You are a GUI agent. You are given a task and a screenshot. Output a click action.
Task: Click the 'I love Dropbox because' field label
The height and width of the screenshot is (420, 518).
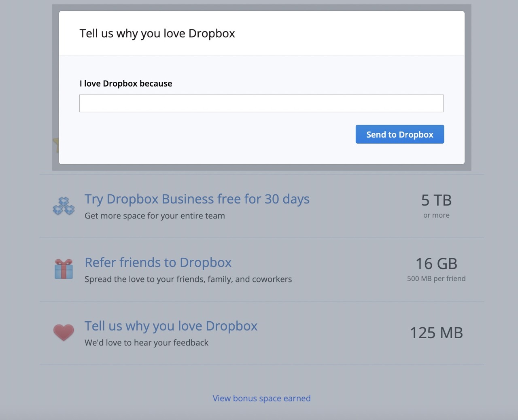(126, 84)
